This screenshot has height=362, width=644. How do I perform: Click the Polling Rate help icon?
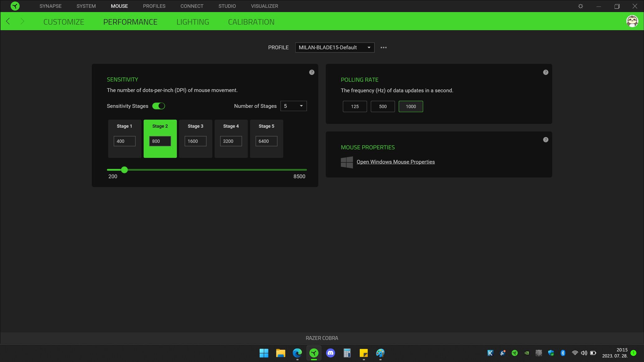[545, 72]
